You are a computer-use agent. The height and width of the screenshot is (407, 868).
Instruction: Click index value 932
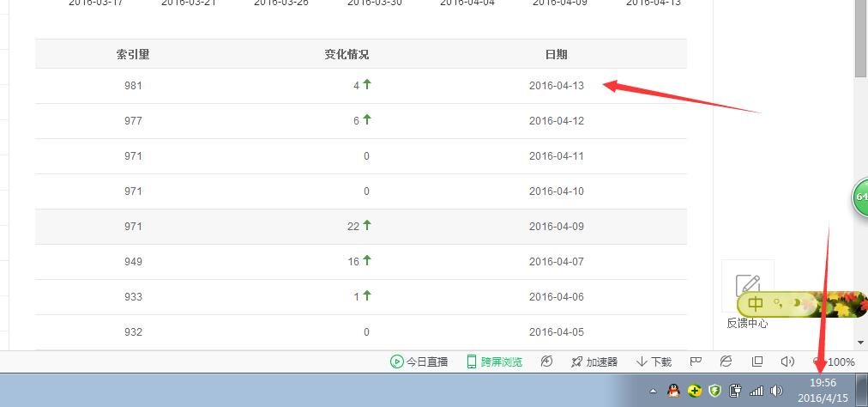pos(134,332)
